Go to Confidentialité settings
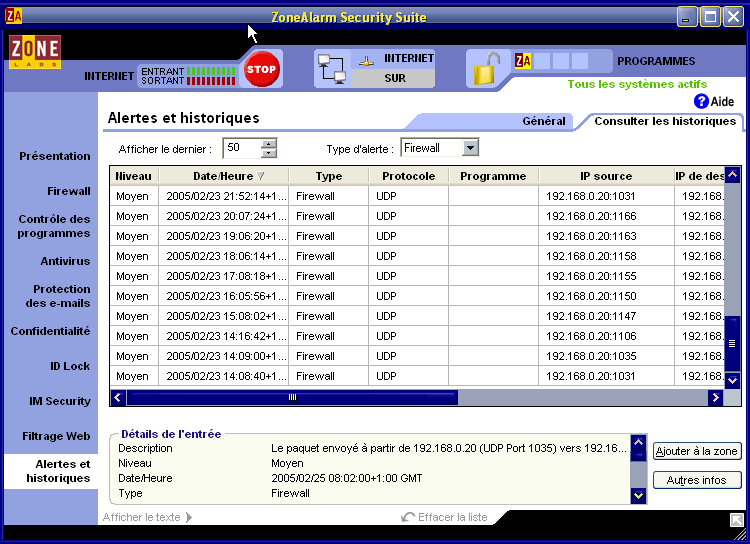 point(50,331)
